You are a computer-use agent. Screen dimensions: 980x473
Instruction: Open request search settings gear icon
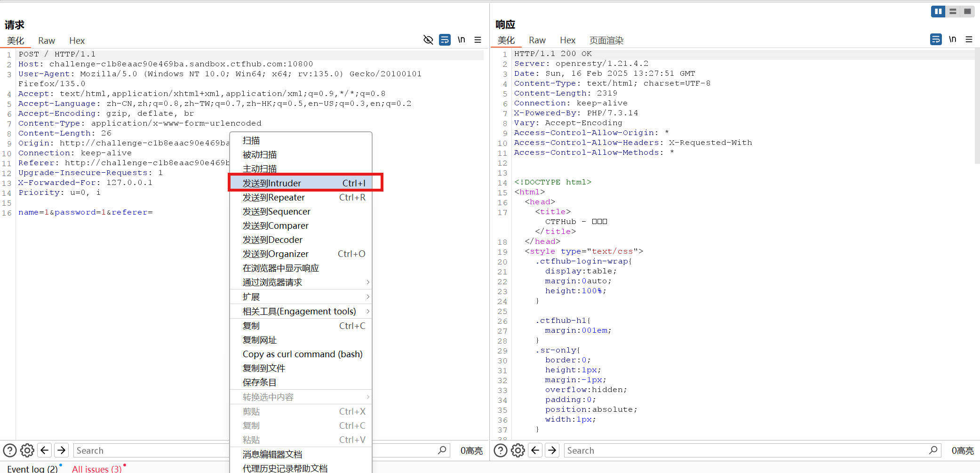tap(27, 450)
